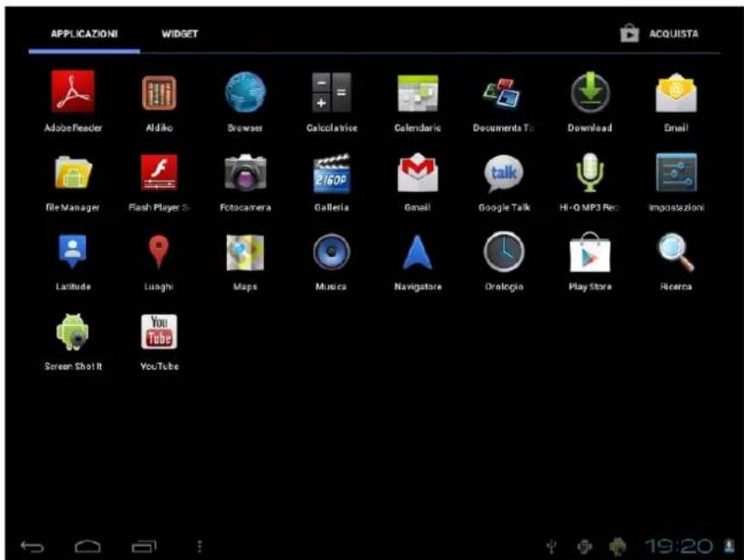This screenshot has width=744, height=560.
Task: Launch the Ricerca search app
Action: point(676,253)
